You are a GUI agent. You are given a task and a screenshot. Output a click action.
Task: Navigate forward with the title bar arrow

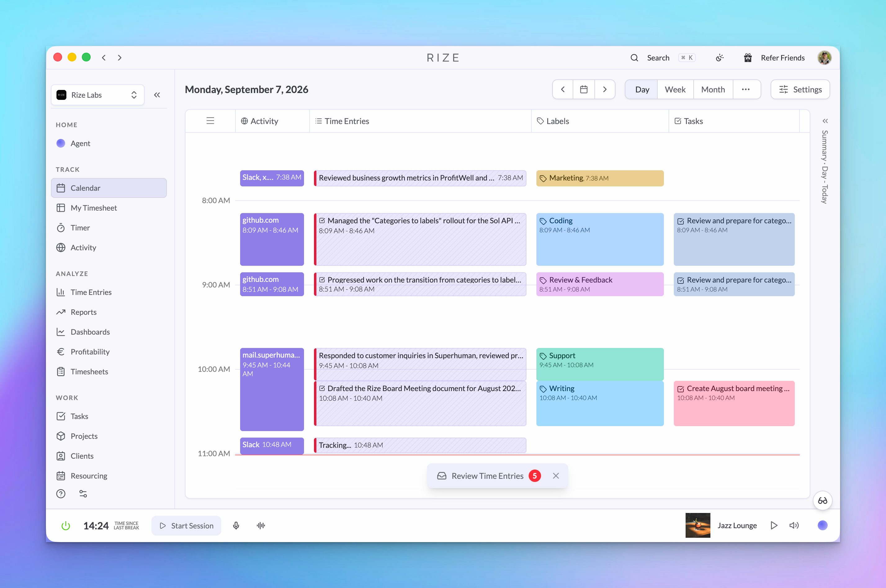point(120,58)
